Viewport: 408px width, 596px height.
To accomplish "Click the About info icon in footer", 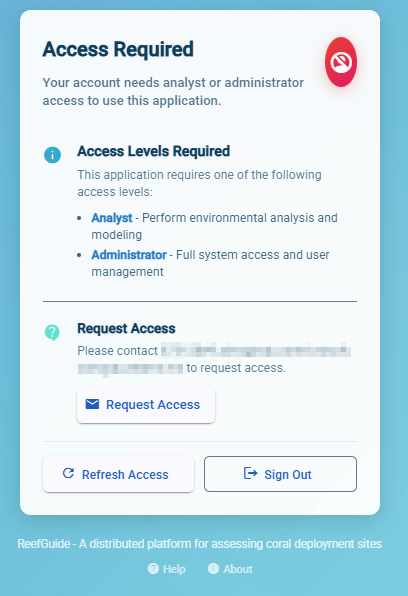I will coord(213,569).
